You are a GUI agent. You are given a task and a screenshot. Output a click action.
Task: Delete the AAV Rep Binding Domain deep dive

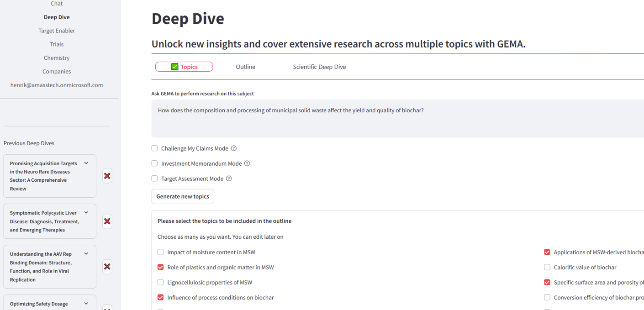pos(107,267)
